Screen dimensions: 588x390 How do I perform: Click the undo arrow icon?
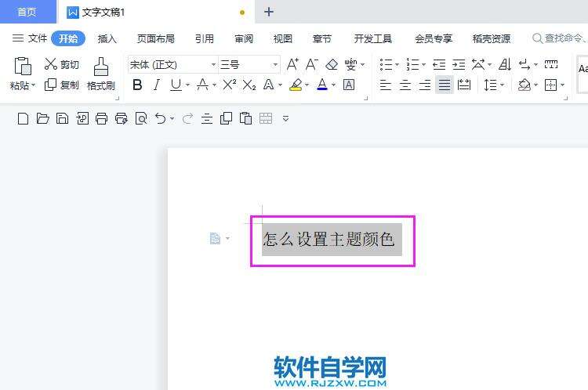click(160, 119)
